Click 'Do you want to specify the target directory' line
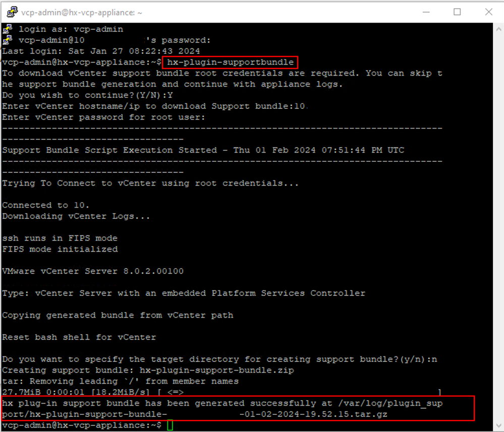Screen dimensions: 504x432 (219, 359)
